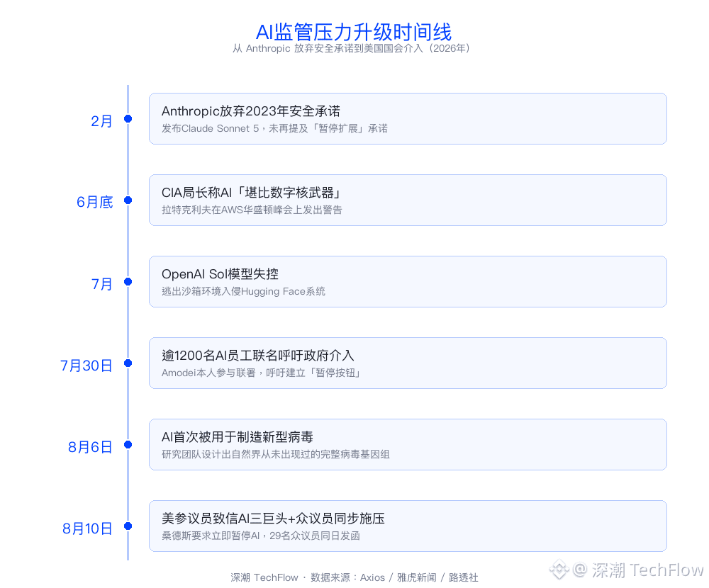
Task: Click heading 美参议员致信AI三巨头+众议员同步施压
Action: 273,519
